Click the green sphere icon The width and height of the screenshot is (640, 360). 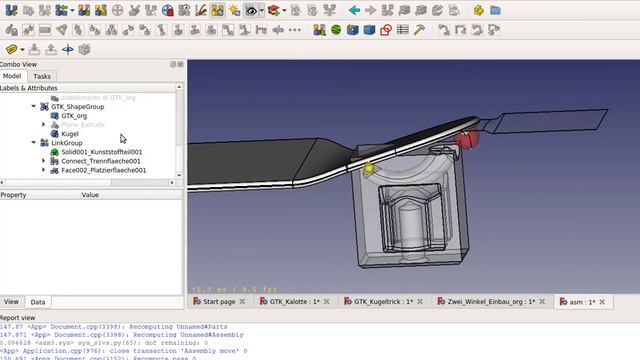pyautogui.click(x=336, y=30)
